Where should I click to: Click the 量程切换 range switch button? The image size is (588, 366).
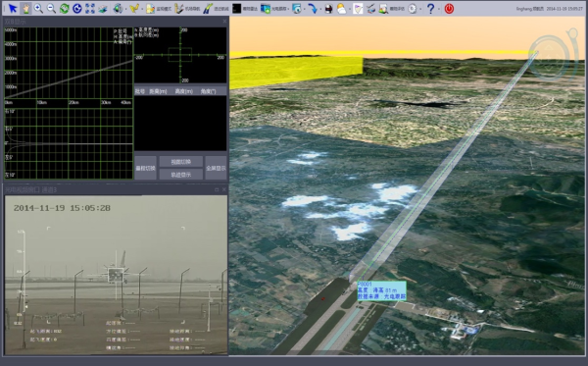[145, 168]
